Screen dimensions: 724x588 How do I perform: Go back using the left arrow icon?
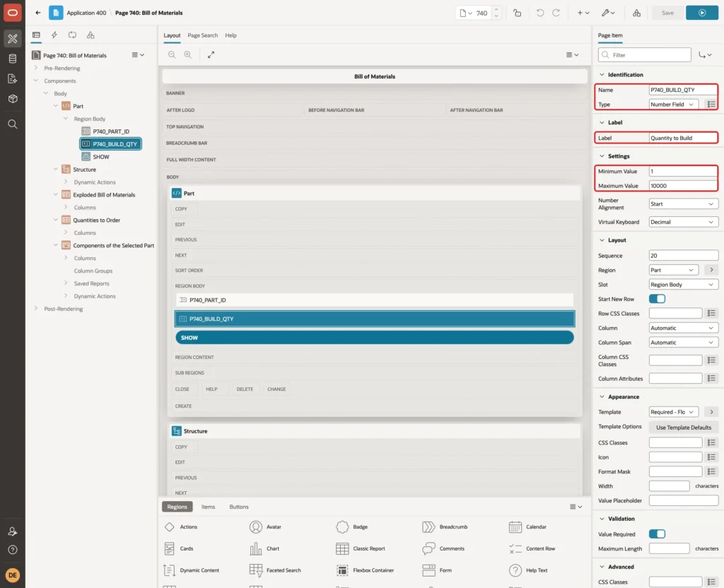tap(38, 13)
